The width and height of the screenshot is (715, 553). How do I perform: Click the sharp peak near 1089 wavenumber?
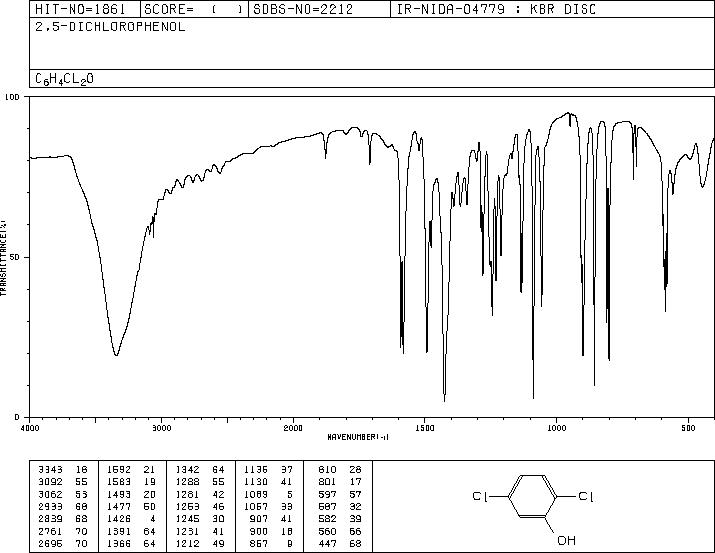(x=534, y=396)
